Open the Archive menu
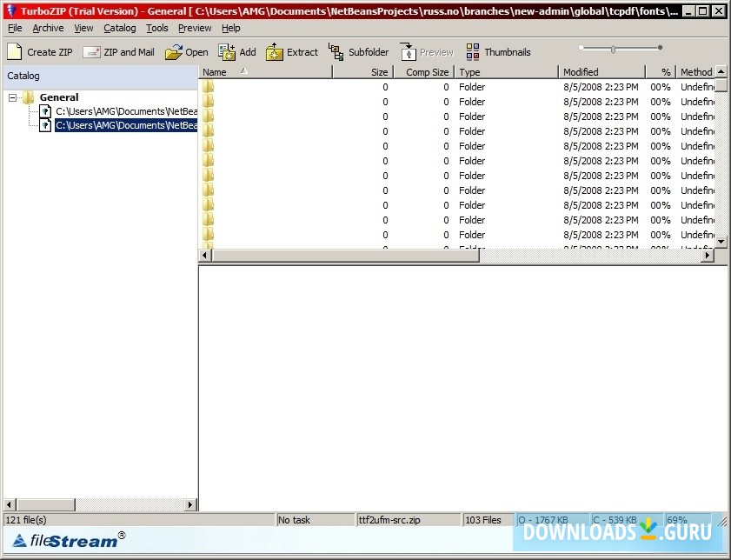731x560 pixels. pyautogui.click(x=48, y=28)
